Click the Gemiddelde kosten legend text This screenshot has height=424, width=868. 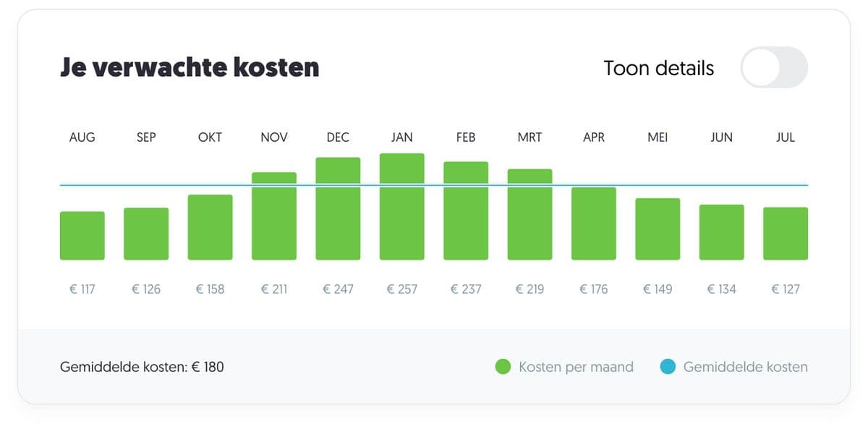click(745, 367)
